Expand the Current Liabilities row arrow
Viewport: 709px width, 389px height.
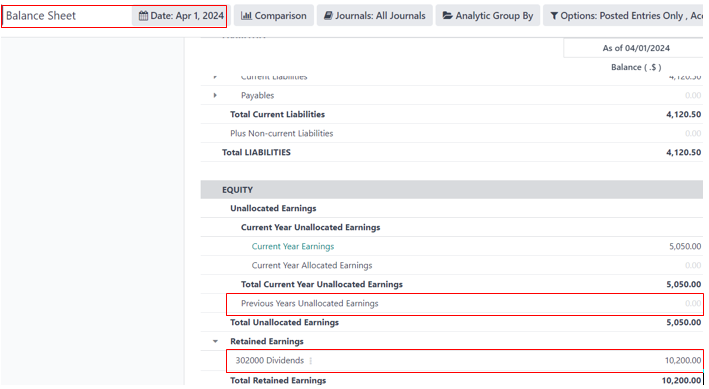(x=215, y=77)
